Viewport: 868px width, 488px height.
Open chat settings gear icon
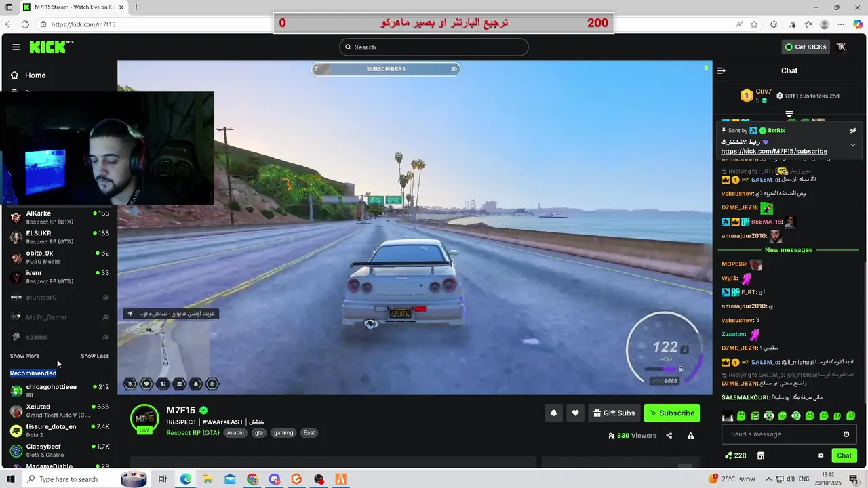(821, 455)
